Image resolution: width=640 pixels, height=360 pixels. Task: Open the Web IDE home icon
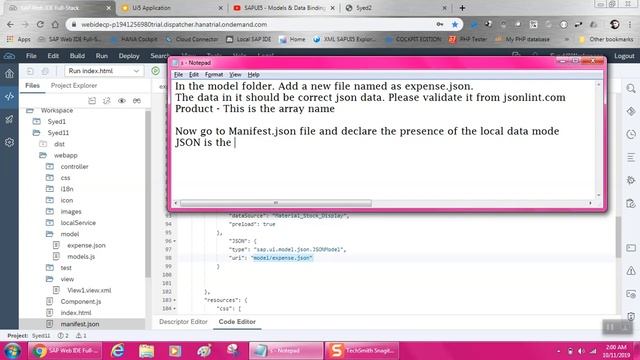pyautogui.click(x=9, y=73)
